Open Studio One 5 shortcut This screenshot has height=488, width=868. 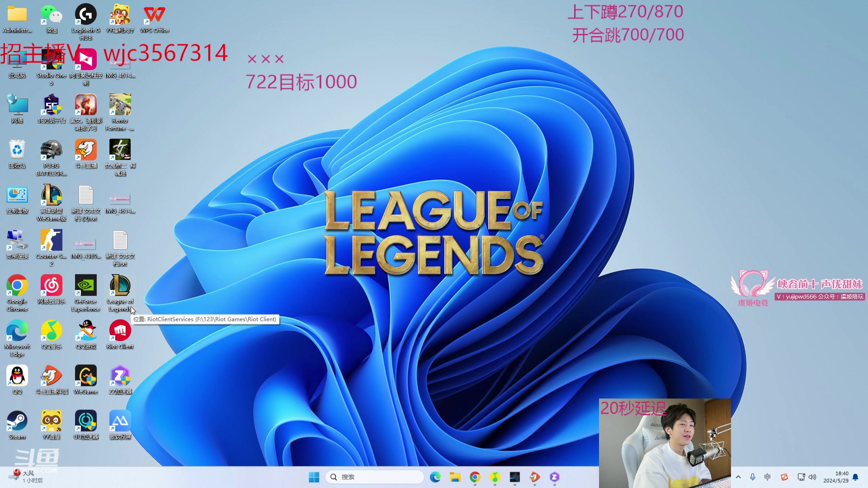point(52,68)
